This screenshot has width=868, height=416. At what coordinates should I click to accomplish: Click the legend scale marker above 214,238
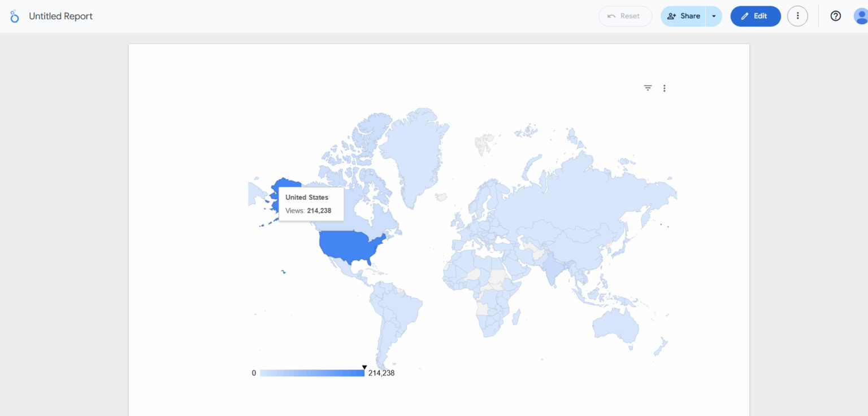click(x=364, y=366)
